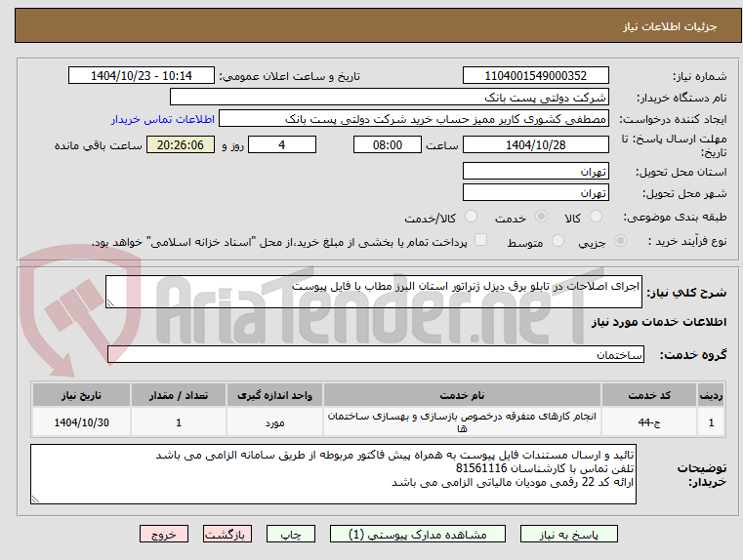Screen dimensions: 743x560
Task: Click the time field 08:00
Action: (388, 144)
